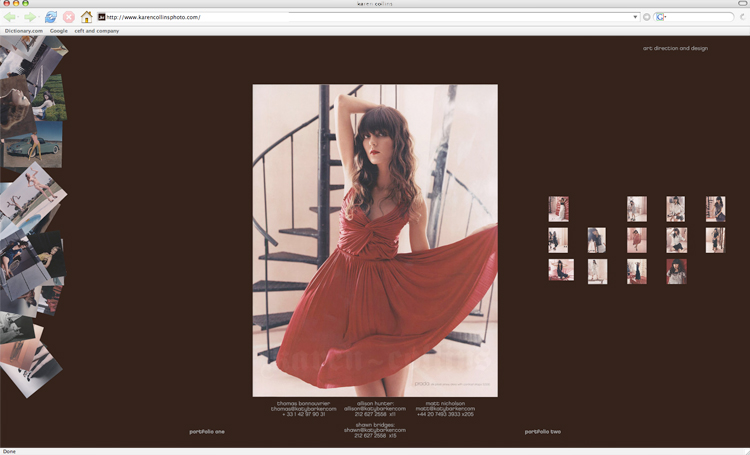Click matt@katybarker.com email address
The width and height of the screenshot is (750, 455).
pos(445,409)
